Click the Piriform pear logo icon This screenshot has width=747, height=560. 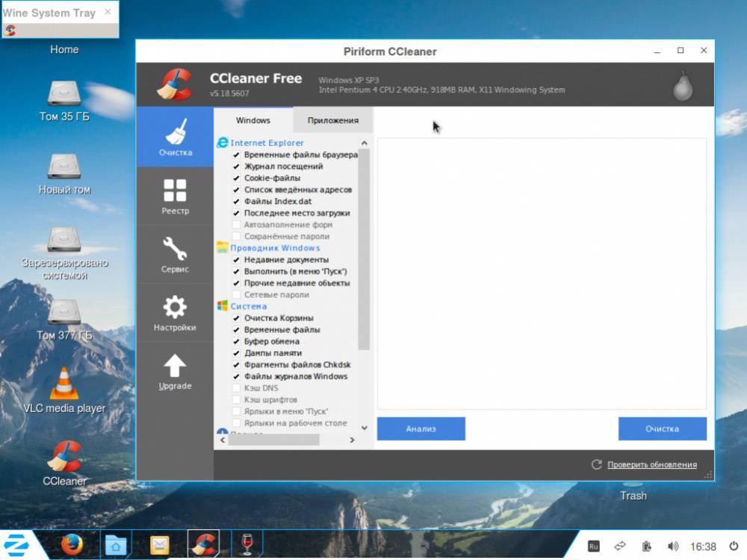pyautogui.click(x=683, y=85)
